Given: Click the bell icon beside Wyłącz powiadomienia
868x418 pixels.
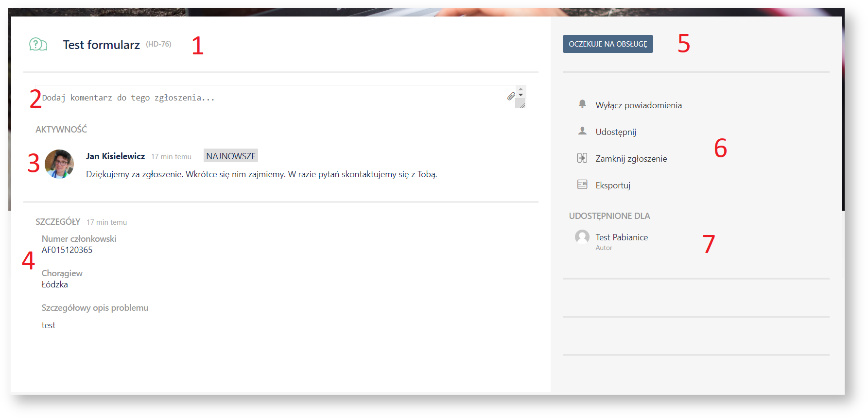Looking at the screenshot, I should click(x=582, y=104).
